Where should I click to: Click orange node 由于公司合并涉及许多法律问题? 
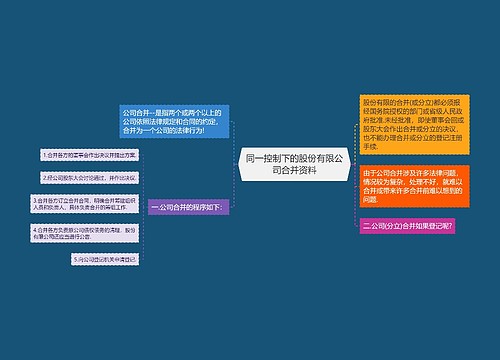(x=415, y=186)
